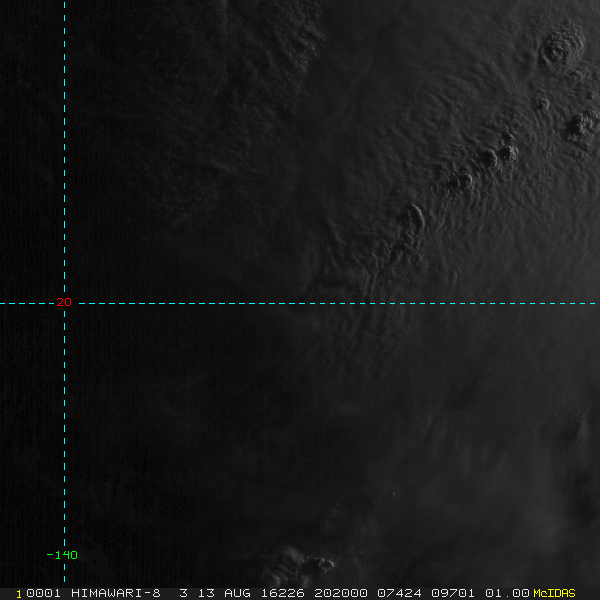Viewport: 600px width, 600px height.
Task: Click the 07424 value in footer
Action: tap(399, 593)
